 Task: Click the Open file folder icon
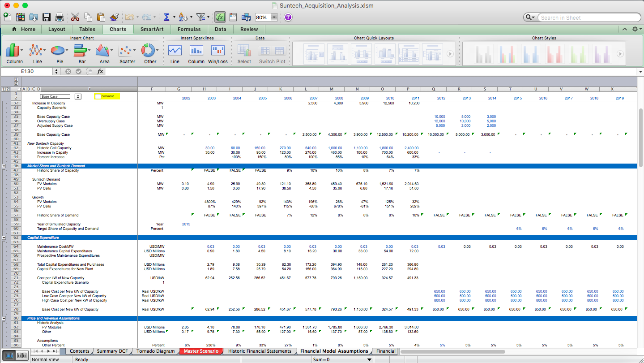coord(33,17)
